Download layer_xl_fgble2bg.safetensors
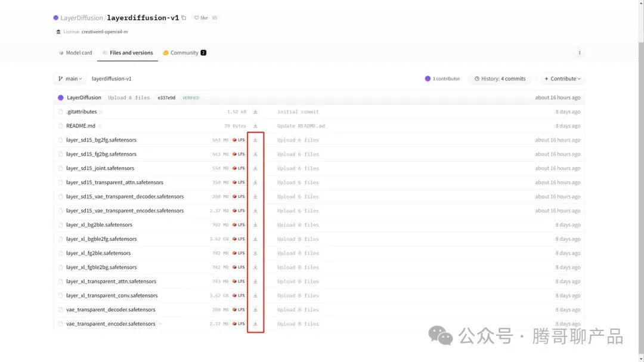Viewport: 644px width, 362px height. [x=255, y=267]
